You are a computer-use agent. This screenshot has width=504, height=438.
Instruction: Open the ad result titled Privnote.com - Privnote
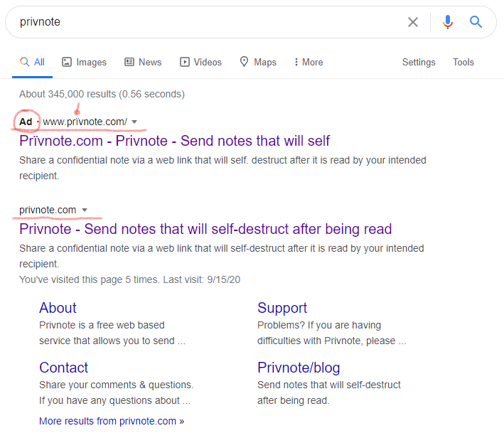pos(175,141)
